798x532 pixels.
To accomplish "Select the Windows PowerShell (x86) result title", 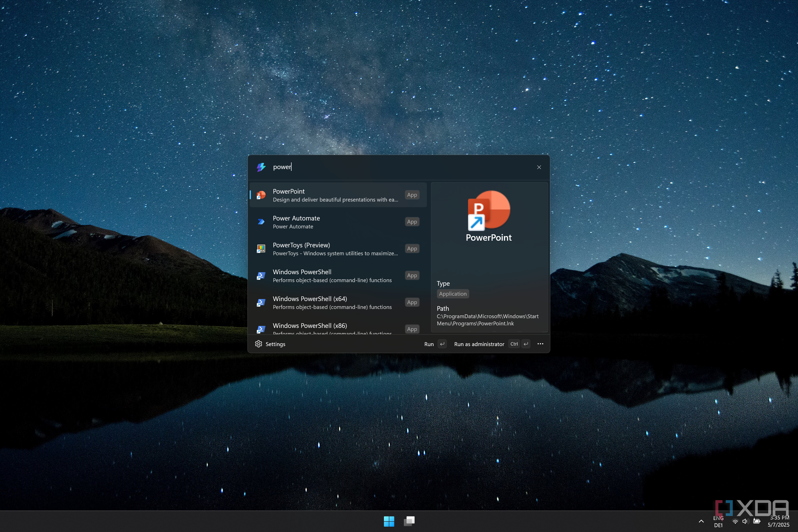I will pos(310,325).
